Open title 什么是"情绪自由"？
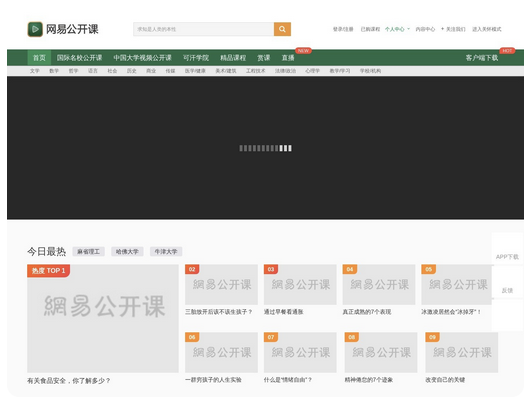The image size is (528, 420). pyautogui.click(x=288, y=380)
